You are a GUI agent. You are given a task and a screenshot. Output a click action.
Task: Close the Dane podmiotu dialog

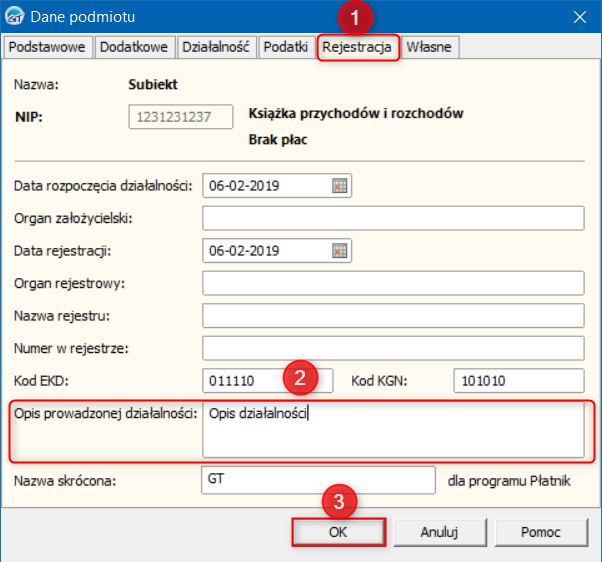pos(579,17)
